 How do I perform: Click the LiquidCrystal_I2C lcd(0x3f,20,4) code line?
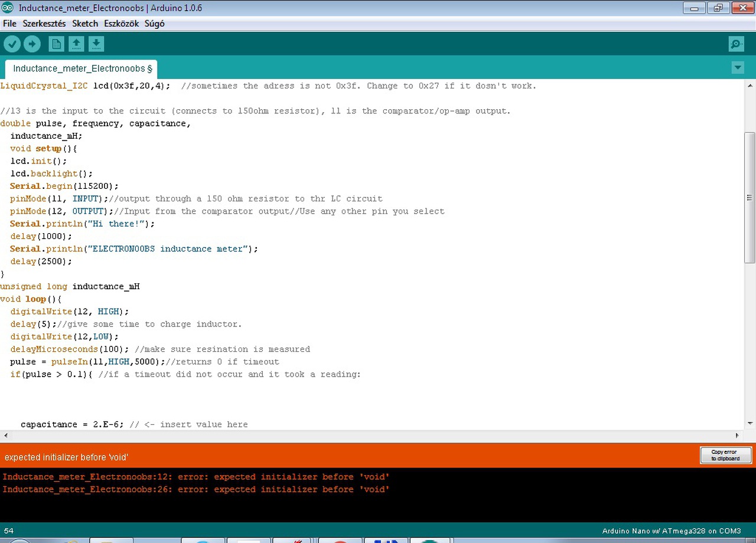coord(268,86)
